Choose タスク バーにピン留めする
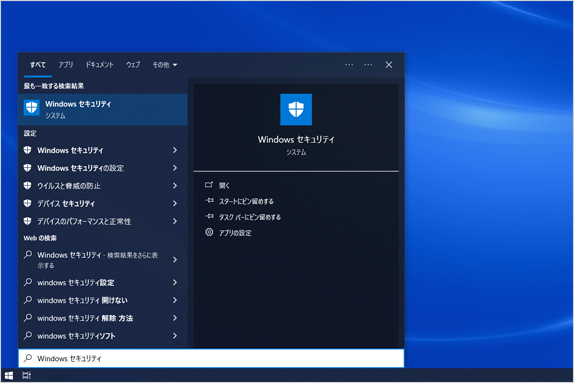The height and width of the screenshot is (383, 574). [250, 217]
